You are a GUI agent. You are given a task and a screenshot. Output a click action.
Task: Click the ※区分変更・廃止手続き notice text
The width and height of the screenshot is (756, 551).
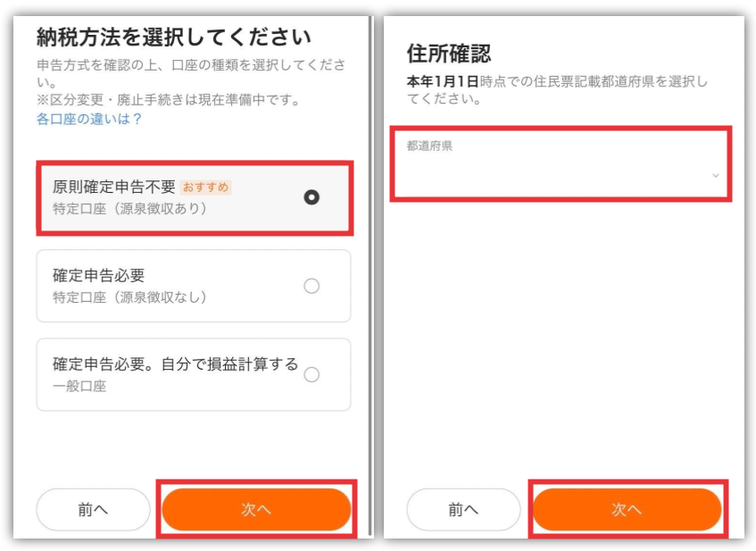(x=170, y=99)
